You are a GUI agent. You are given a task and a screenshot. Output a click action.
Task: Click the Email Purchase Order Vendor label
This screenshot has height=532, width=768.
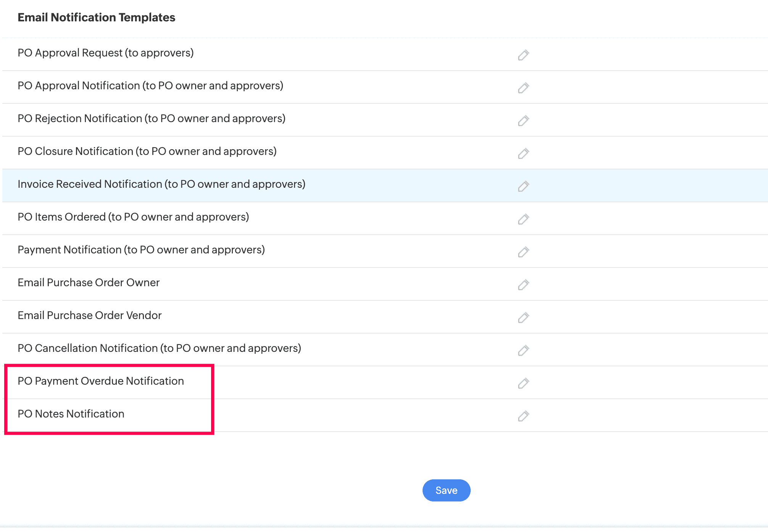(x=90, y=316)
